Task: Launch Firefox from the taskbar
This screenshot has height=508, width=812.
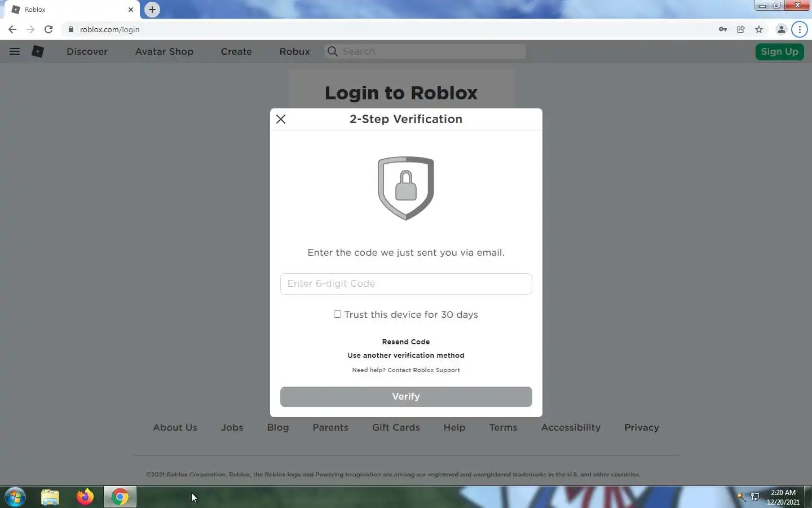Action: (85, 497)
